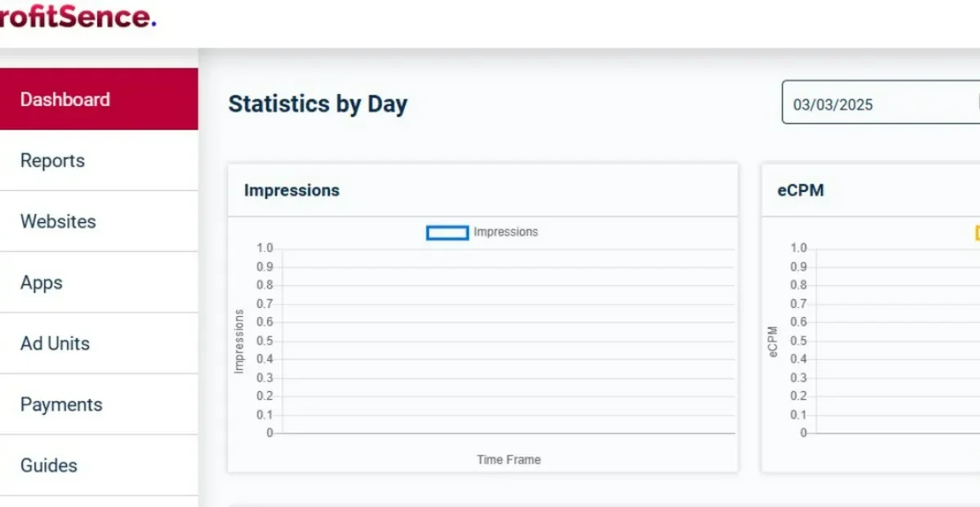Click the Statistics by Day heading

pyautogui.click(x=318, y=104)
